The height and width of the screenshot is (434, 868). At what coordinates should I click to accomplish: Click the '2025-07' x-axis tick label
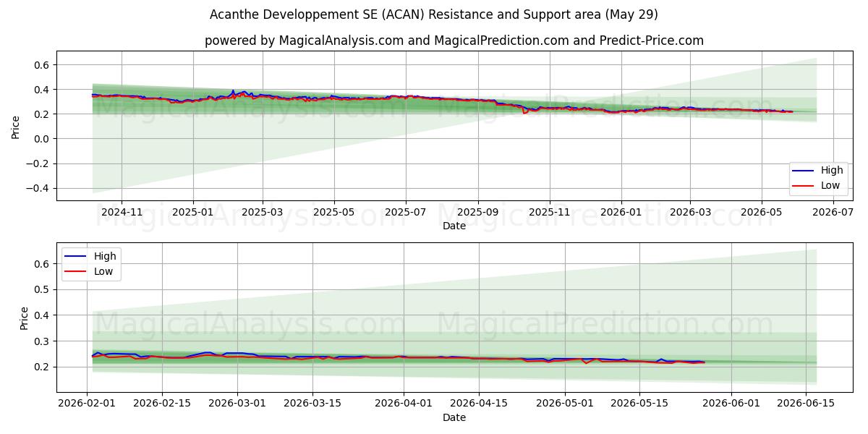tap(405, 212)
